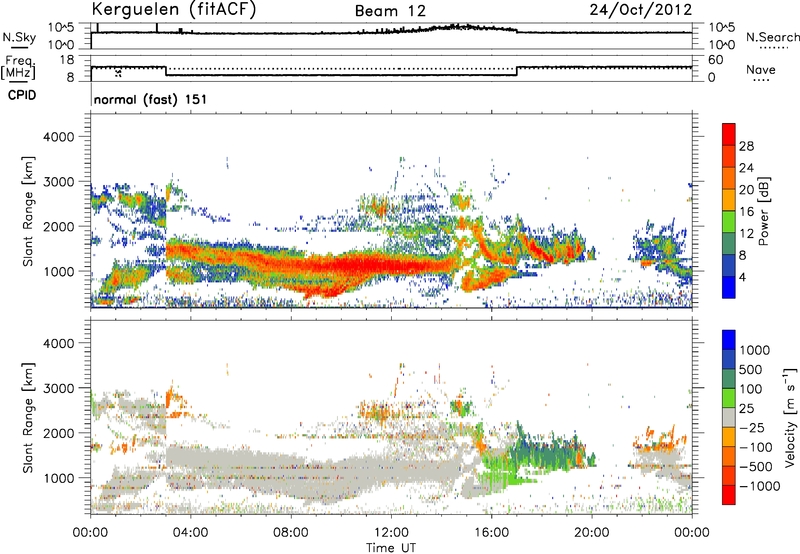Click the 'Velocity [m s-1]' colorbar label
Viewport: 800px width, 554px height.
[790, 417]
